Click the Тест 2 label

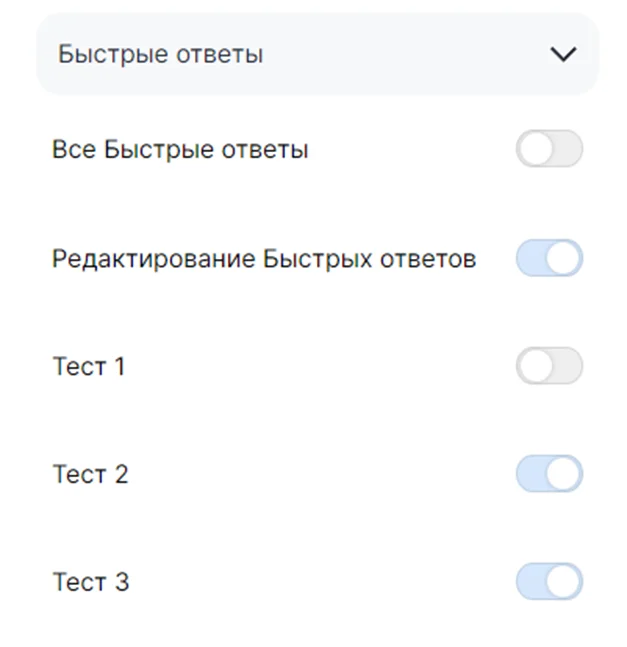coord(90,474)
